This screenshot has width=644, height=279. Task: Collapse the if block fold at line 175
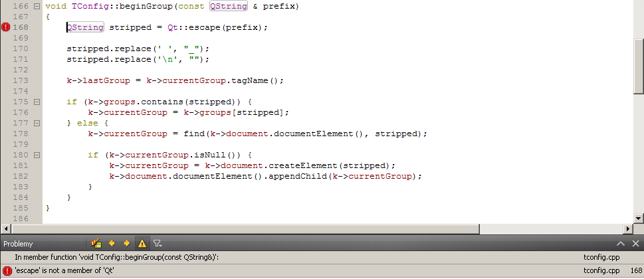coord(37,102)
